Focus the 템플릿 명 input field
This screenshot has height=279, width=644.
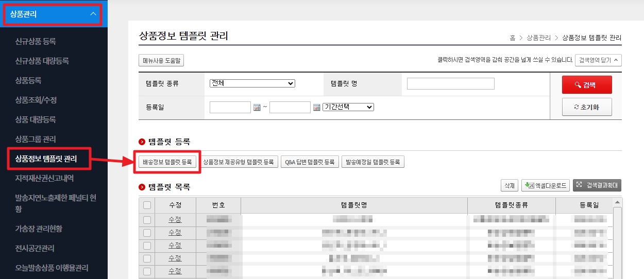tap(451, 83)
